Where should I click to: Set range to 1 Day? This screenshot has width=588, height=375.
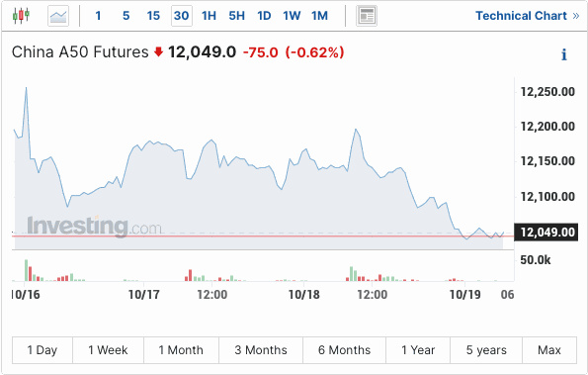point(42,350)
